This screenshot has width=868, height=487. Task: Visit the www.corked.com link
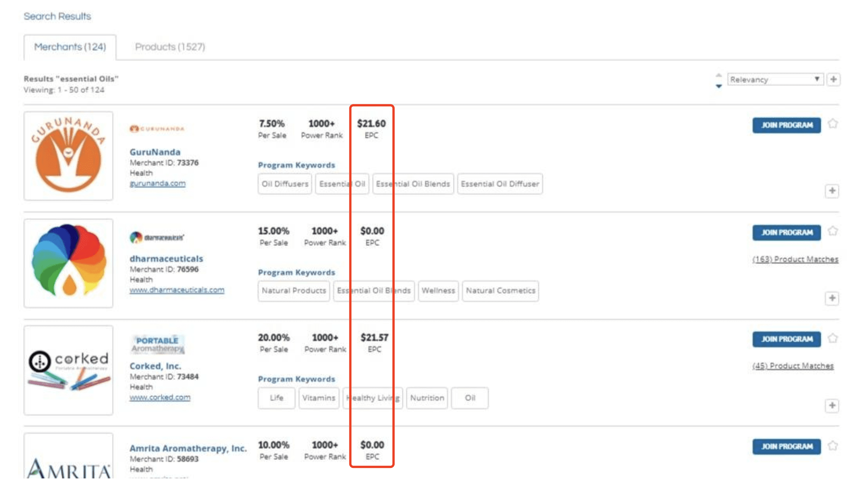(160, 397)
